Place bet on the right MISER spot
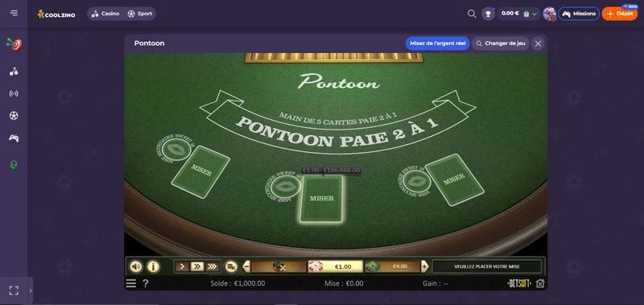The height and width of the screenshot is (305, 644). pyautogui.click(x=454, y=179)
